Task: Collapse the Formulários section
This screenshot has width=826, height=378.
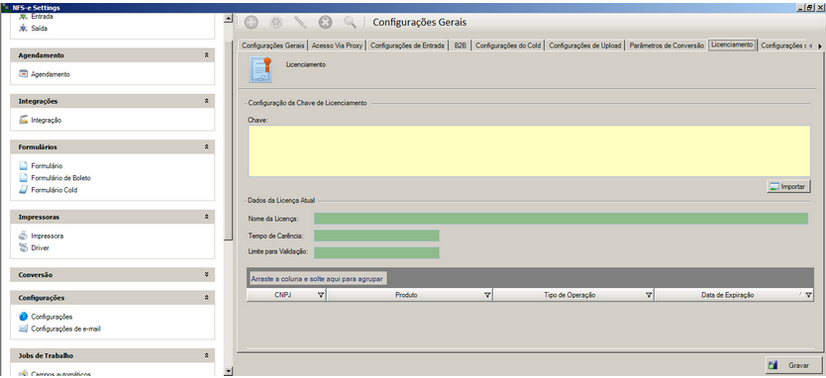Action: point(206,147)
